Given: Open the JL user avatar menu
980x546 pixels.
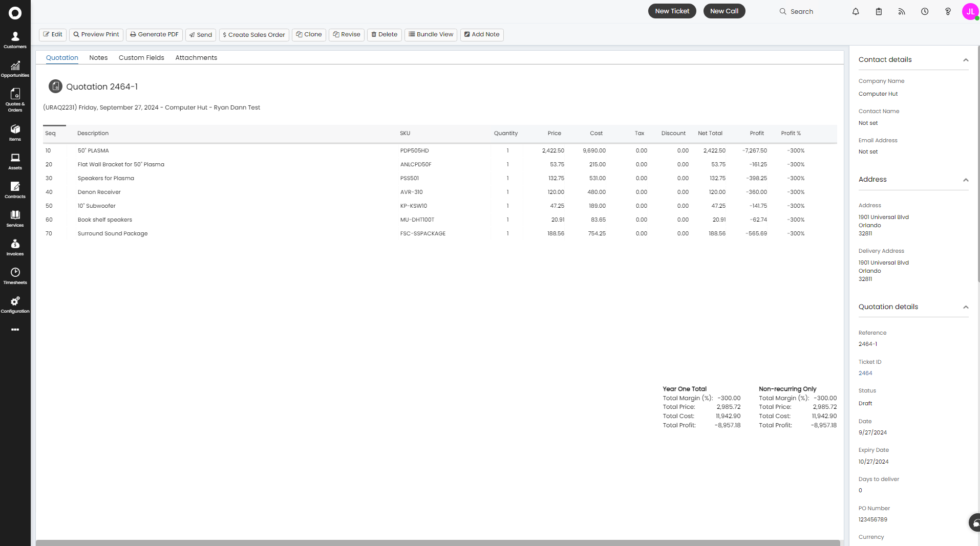Looking at the screenshot, I should click(970, 11).
